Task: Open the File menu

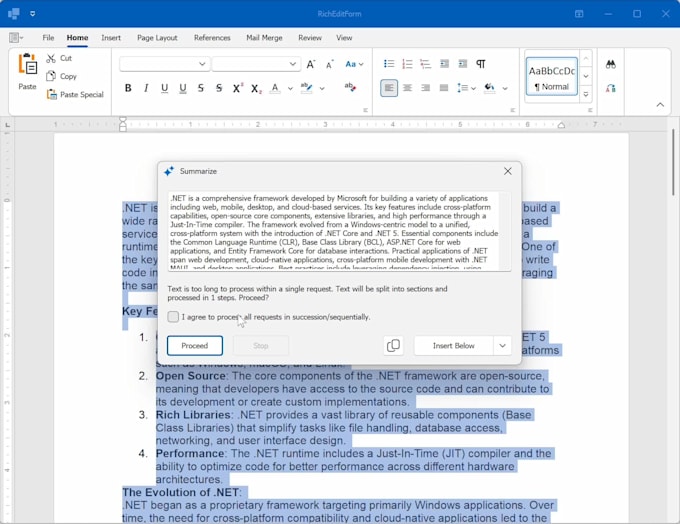Action: point(48,38)
